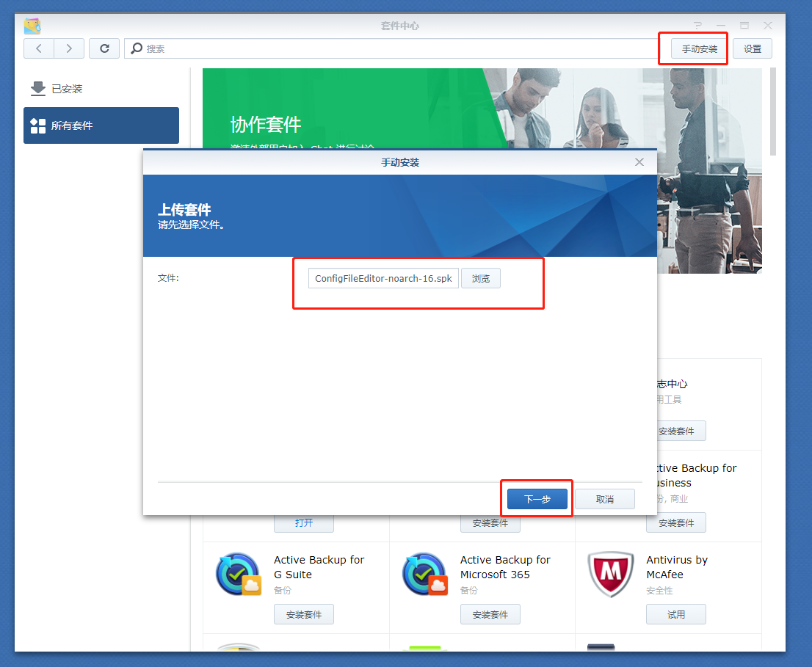Click the Antivirus by McAfee icon
The width and height of the screenshot is (812, 667).
(x=611, y=574)
